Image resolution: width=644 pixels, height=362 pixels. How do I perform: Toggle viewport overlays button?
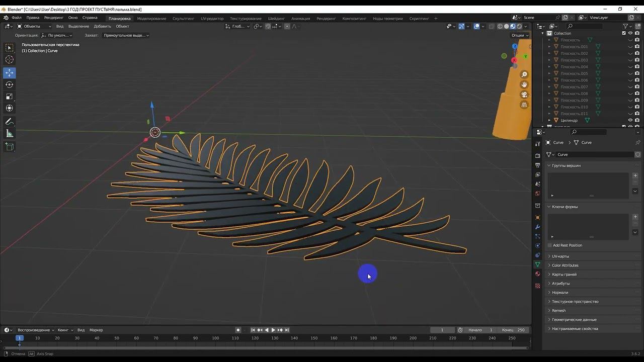(x=476, y=26)
